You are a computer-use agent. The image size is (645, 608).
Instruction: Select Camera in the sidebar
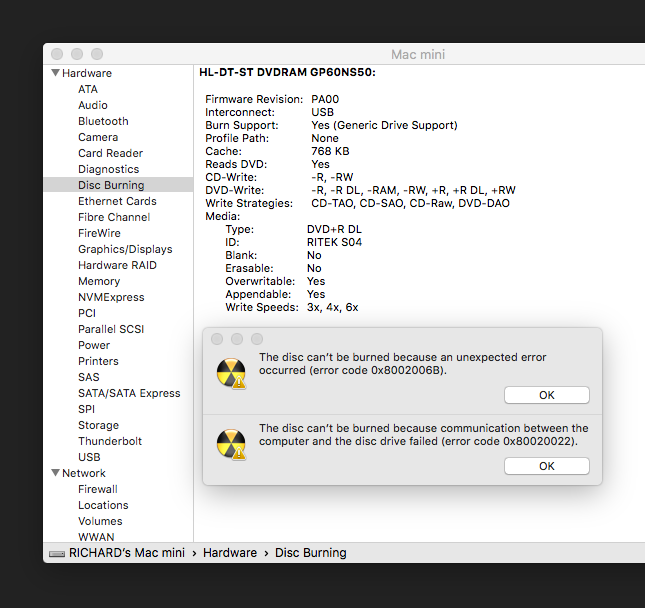pos(98,137)
